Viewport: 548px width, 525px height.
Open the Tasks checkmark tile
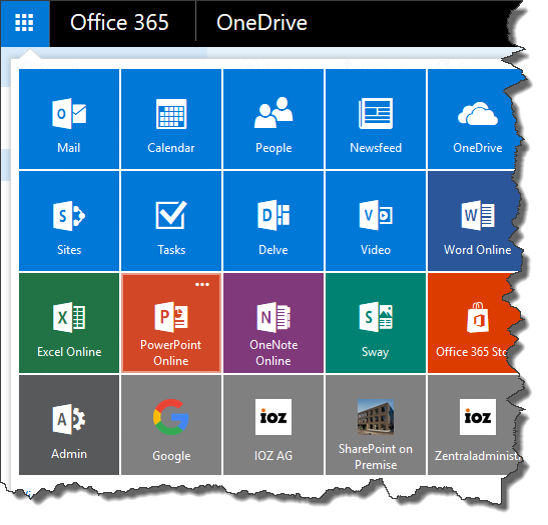[x=171, y=221]
